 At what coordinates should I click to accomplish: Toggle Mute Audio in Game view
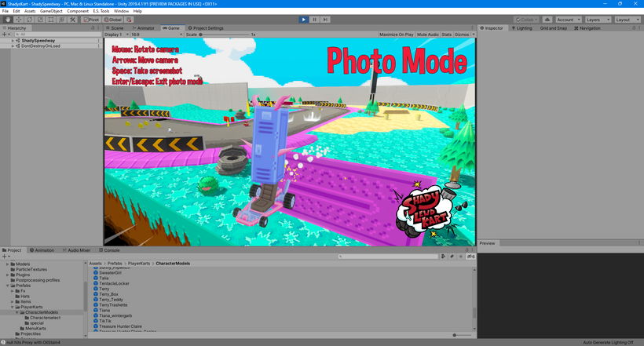[428, 35]
